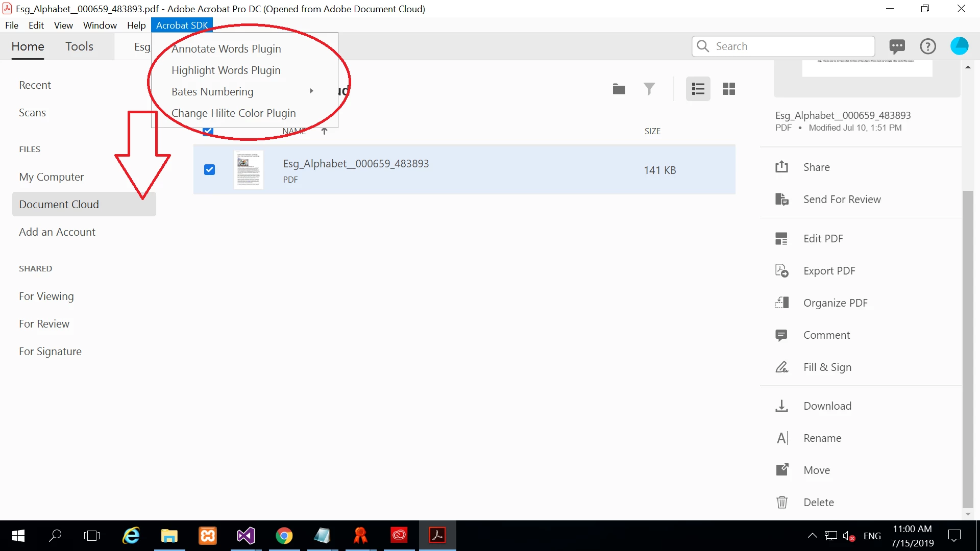The height and width of the screenshot is (551, 980).
Task: Toggle the NAME column sort arrow
Action: (x=324, y=132)
